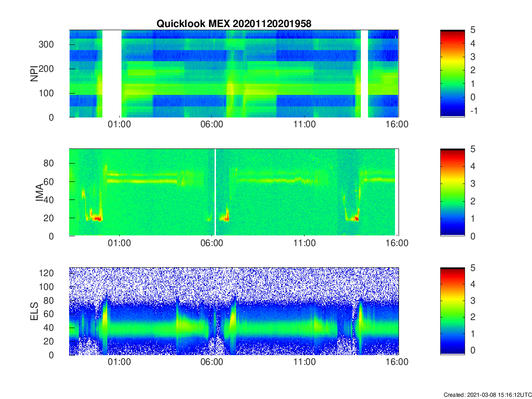Viewport: 532px width, 399px height.
Task: Click the title "Quicklook MEX 20201120201958"
Action: pos(234,24)
